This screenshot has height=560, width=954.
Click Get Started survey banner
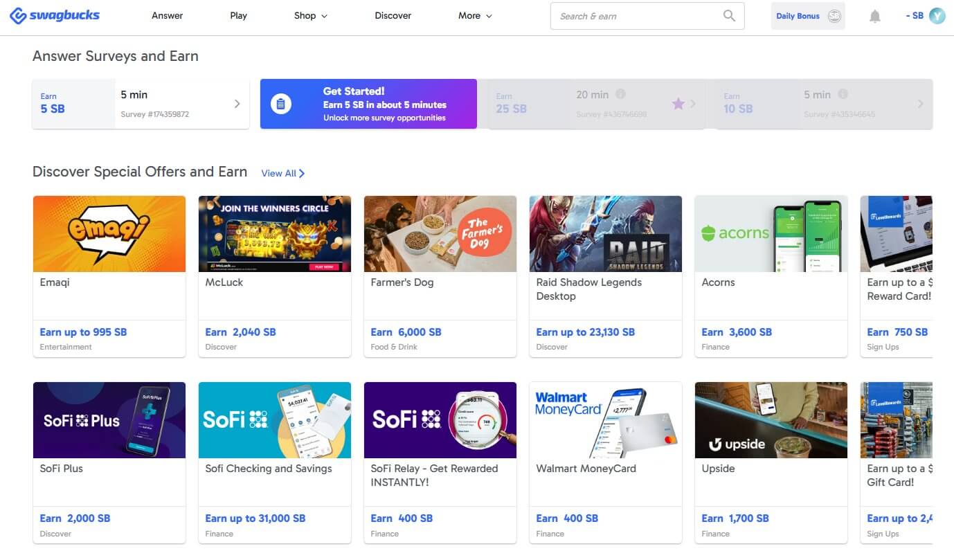(368, 104)
